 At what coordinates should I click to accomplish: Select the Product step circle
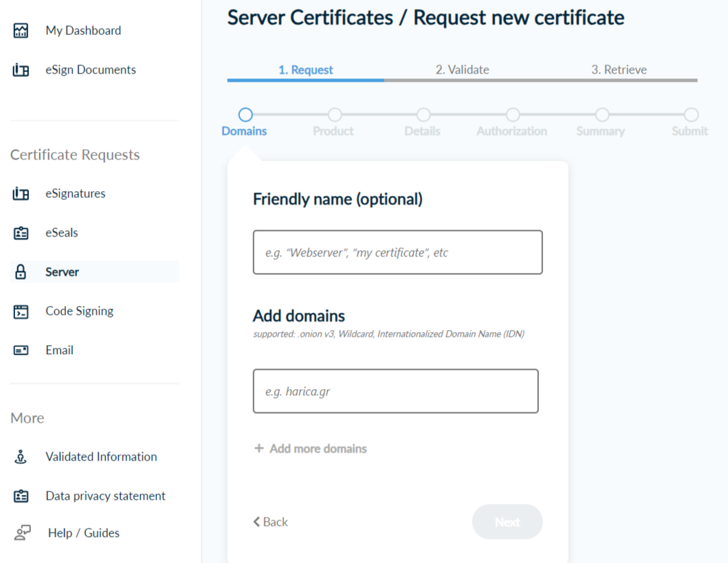click(x=334, y=115)
